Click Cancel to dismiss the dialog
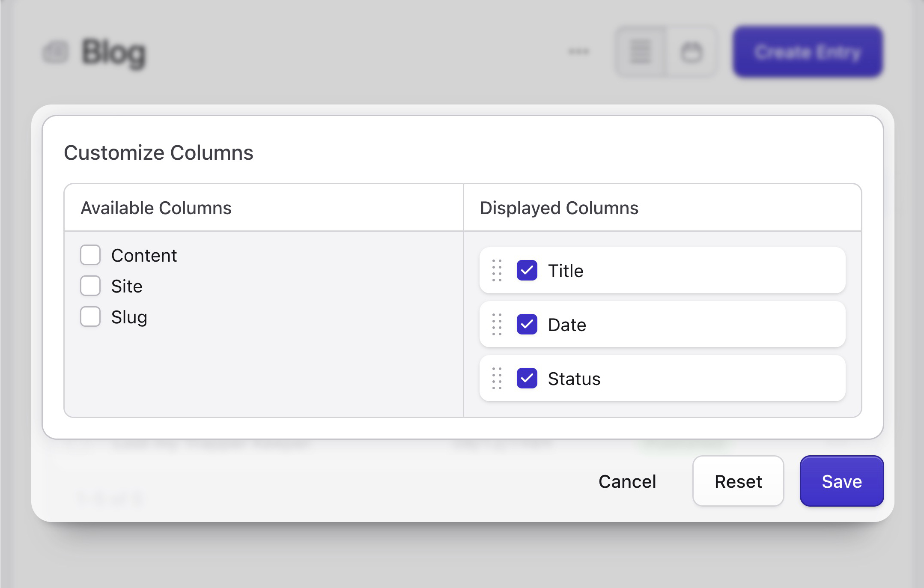Screen dimensions: 924x588 click(627, 481)
